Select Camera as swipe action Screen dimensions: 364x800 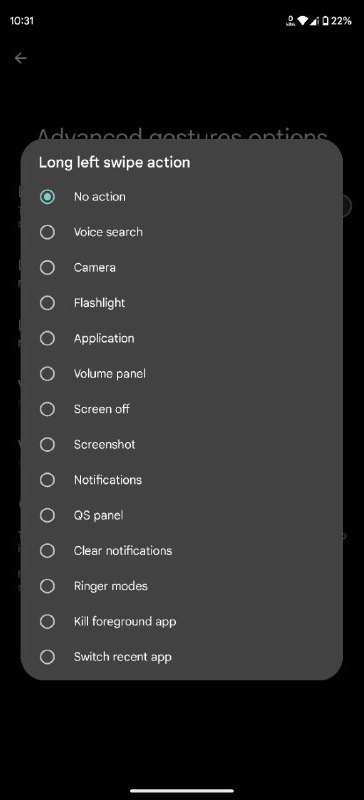pos(181,268)
